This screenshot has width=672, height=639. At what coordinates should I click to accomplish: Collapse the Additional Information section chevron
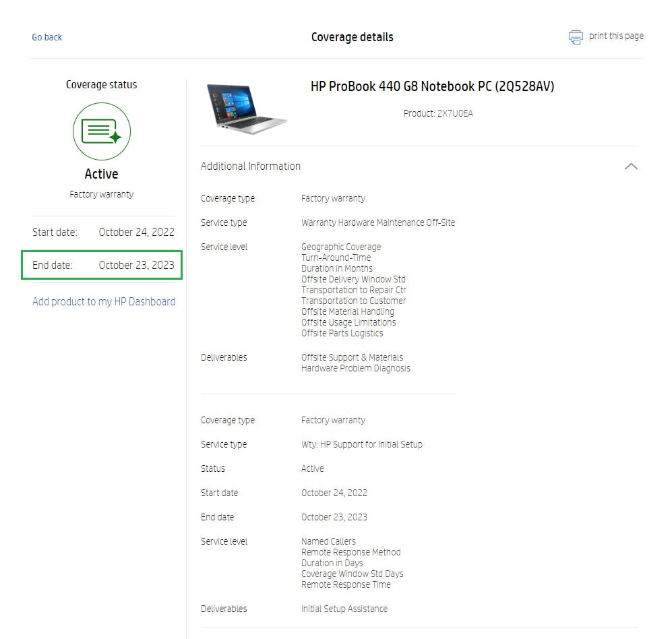click(631, 166)
